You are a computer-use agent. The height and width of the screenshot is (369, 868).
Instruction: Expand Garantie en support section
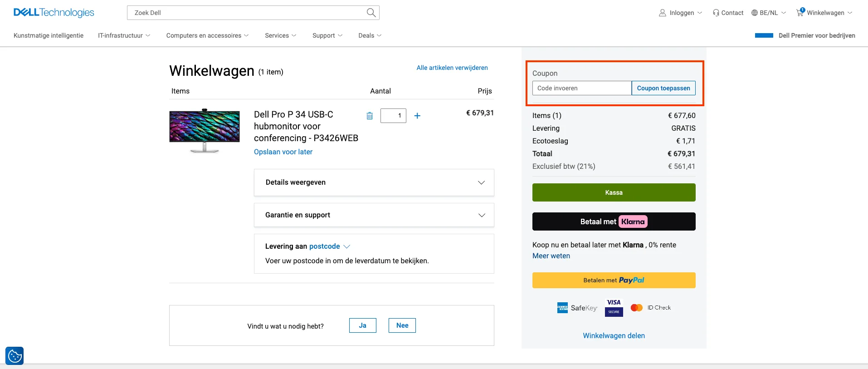click(374, 215)
